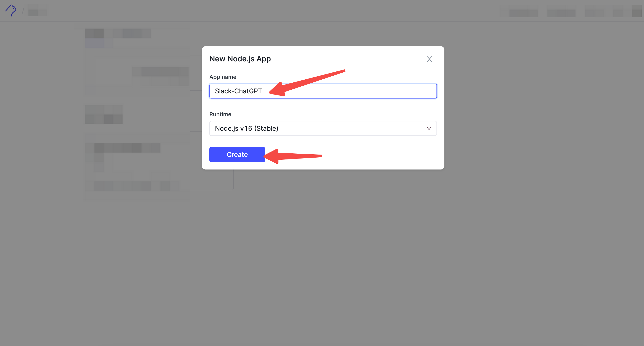The width and height of the screenshot is (644, 346).
Task: Click the blurred user avatar at top-right corner
Action: point(637,11)
